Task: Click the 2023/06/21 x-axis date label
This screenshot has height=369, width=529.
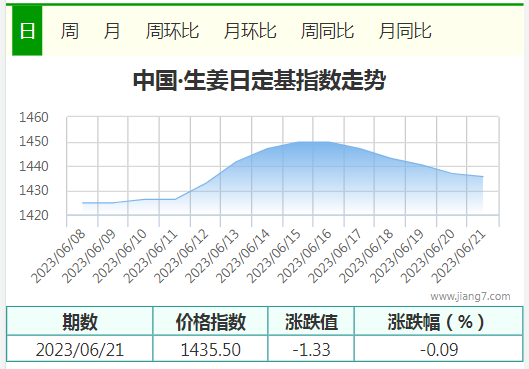Action: point(459,256)
